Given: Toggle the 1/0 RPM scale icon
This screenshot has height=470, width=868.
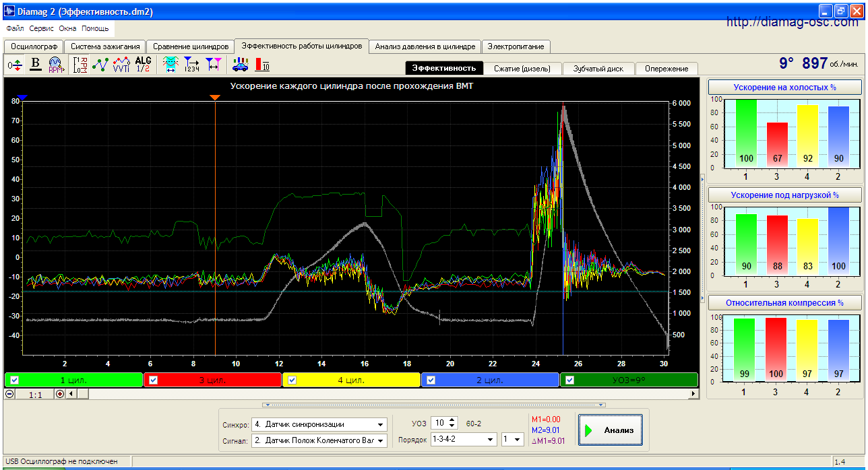Looking at the screenshot, I should pos(81,65).
